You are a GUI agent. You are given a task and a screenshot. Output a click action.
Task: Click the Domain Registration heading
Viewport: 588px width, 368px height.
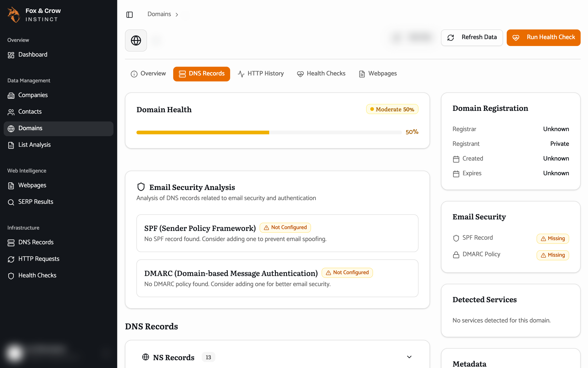click(x=490, y=108)
